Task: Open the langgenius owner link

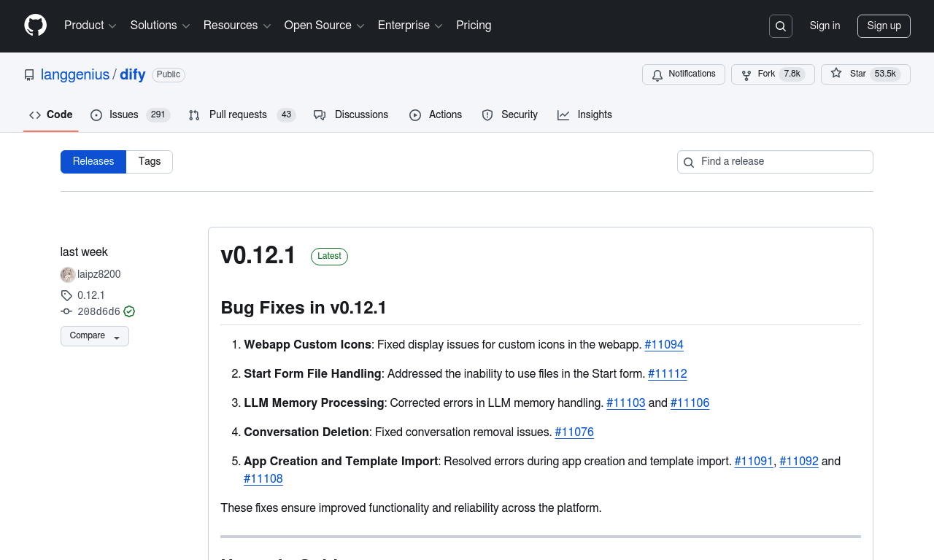Action: tap(75, 75)
